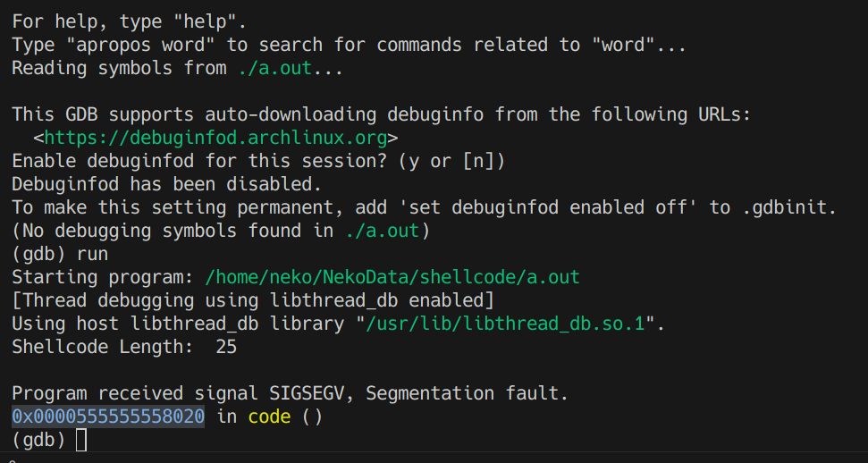The image size is (868, 463).
Task: Click the 'set debuginfod enabled off' quoted command
Action: click(538, 207)
